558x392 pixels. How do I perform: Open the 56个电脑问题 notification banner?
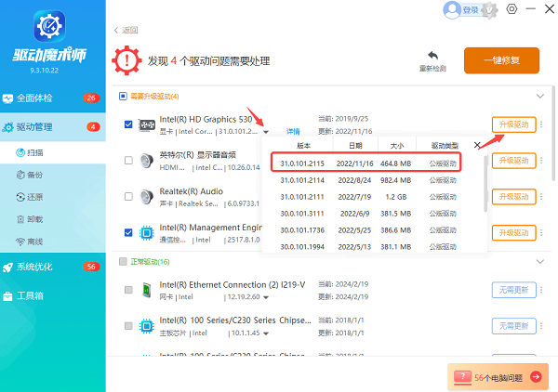(x=498, y=377)
